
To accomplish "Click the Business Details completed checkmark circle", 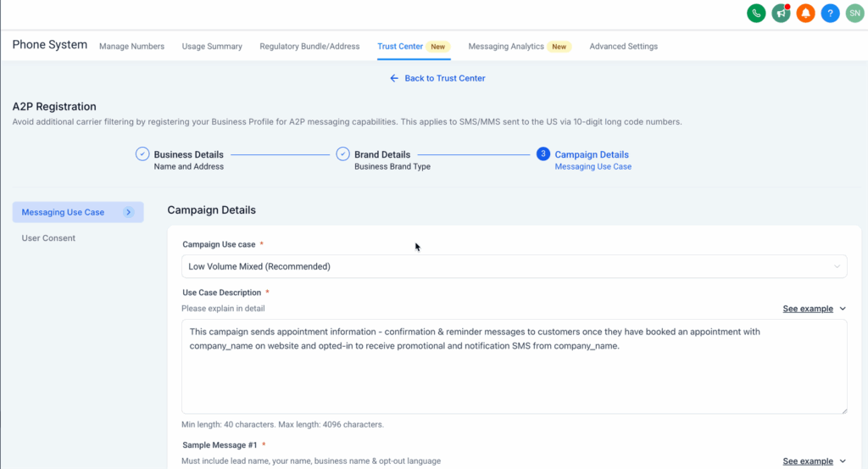I will (x=142, y=154).
